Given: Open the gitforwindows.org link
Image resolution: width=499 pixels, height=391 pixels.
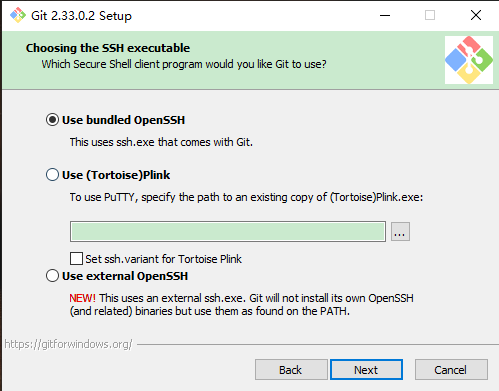Looking at the screenshot, I should tap(68, 344).
